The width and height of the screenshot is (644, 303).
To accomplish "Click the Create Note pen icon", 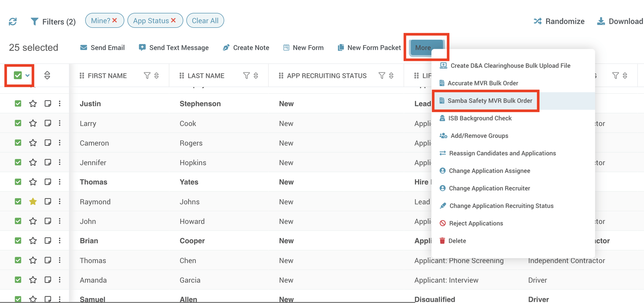I will (226, 47).
